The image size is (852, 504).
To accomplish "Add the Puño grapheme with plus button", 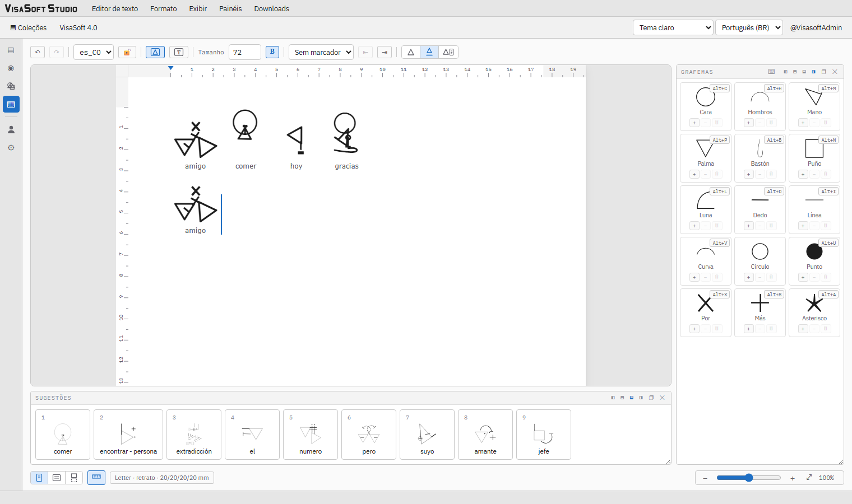I will pyautogui.click(x=803, y=174).
